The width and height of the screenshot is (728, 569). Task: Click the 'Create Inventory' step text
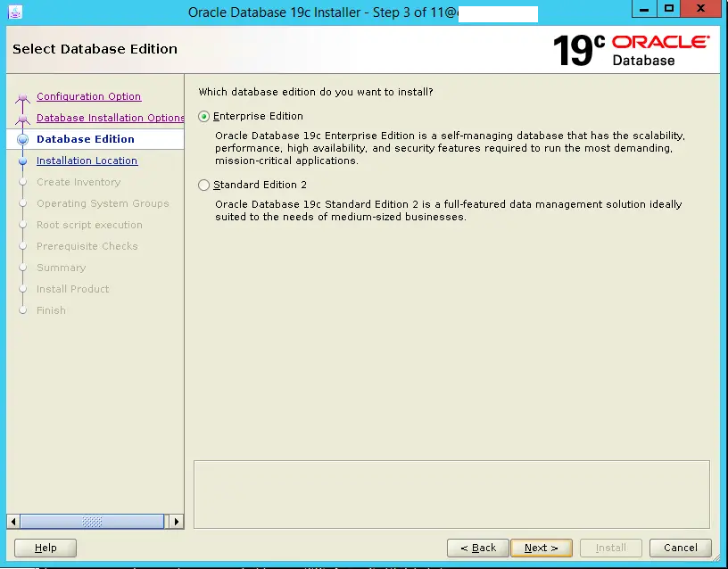[x=79, y=182]
